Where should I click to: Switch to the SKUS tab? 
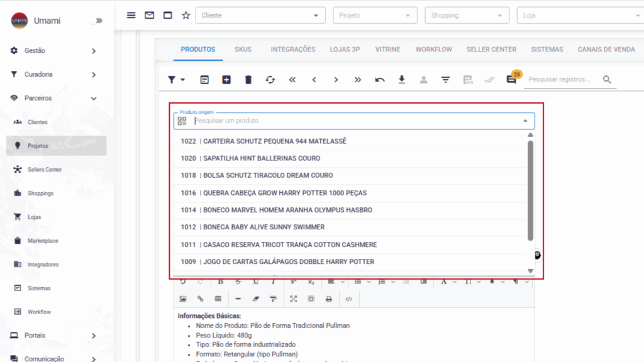(x=243, y=49)
